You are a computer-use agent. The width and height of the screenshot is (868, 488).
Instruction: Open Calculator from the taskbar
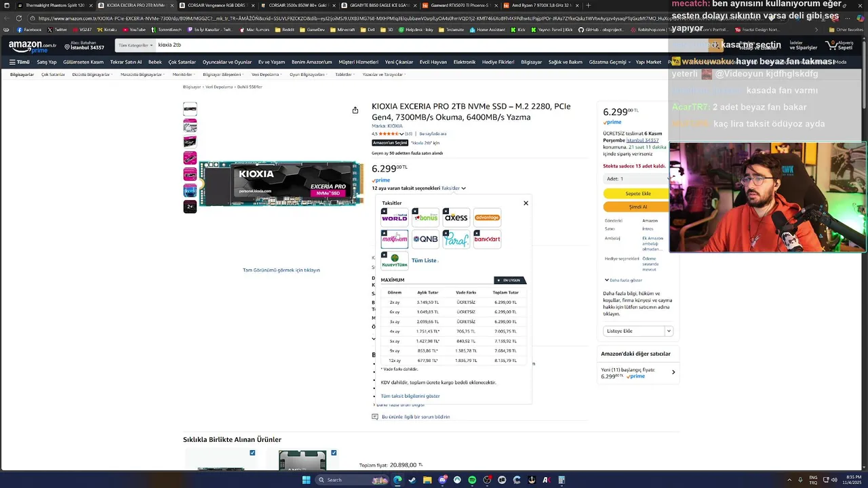point(561,480)
